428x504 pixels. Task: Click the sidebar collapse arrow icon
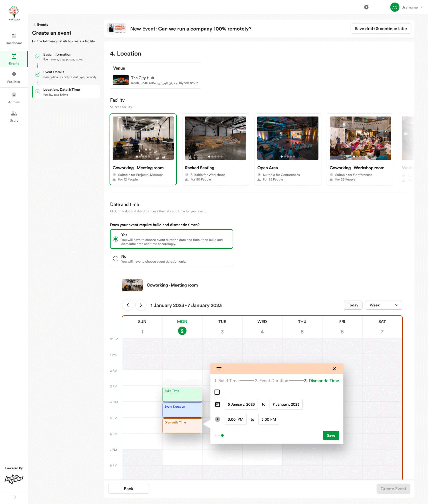[14, 497]
